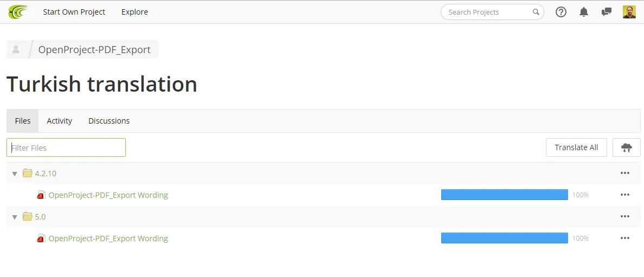
Task: Click the project owner icon in breadcrumb
Action: click(x=16, y=50)
